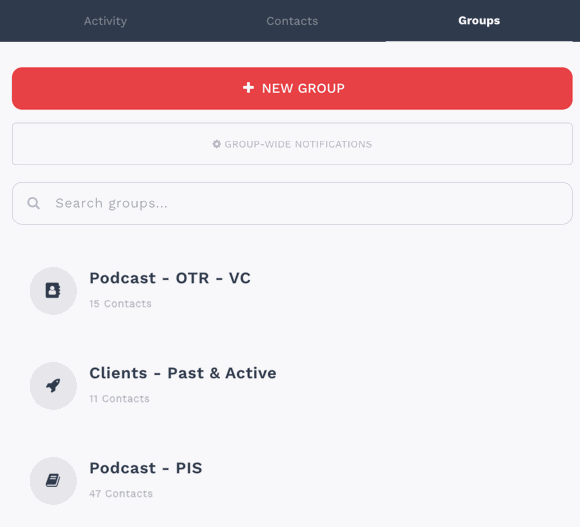Open Group-Wide Notifications settings
580x527 pixels.
click(292, 144)
